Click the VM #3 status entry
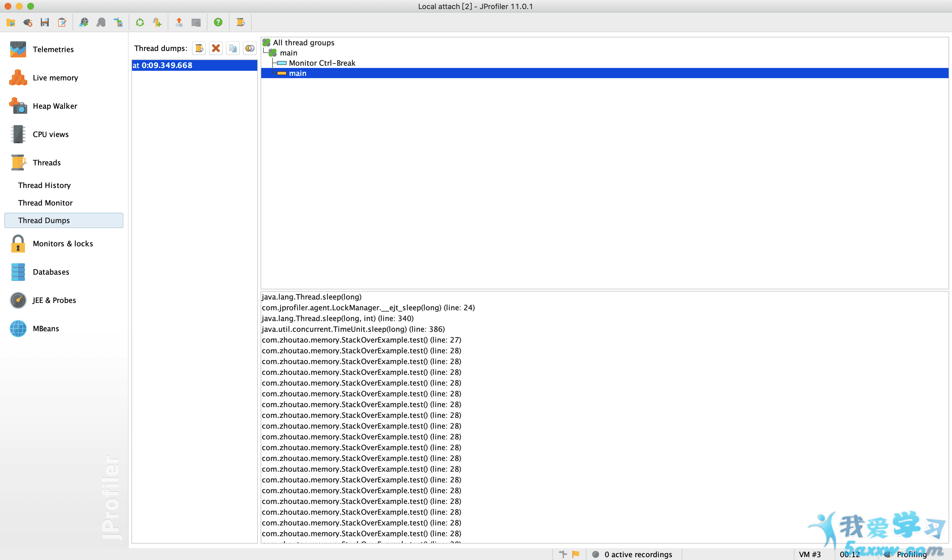This screenshot has width=952, height=560. pyautogui.click(x=809, y=554)
